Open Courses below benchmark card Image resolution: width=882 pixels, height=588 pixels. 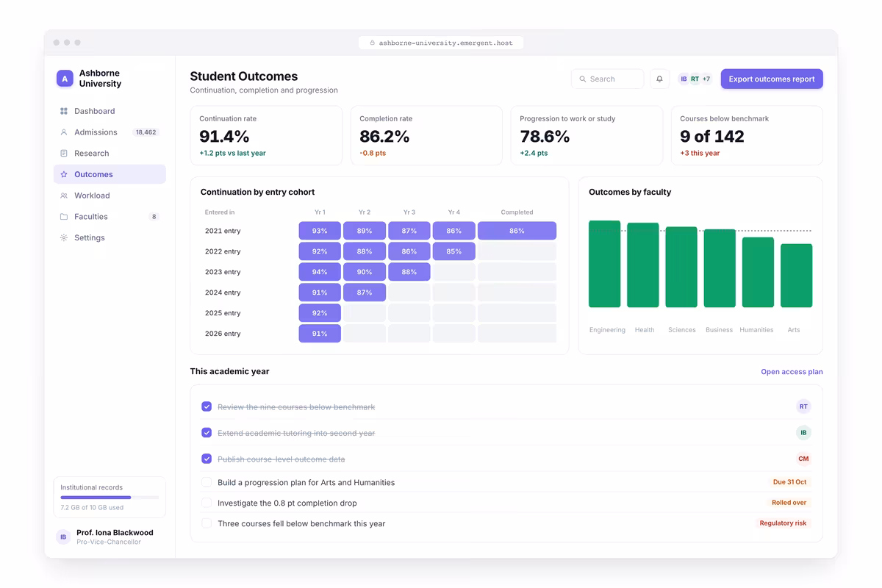[x=747, y=135]
